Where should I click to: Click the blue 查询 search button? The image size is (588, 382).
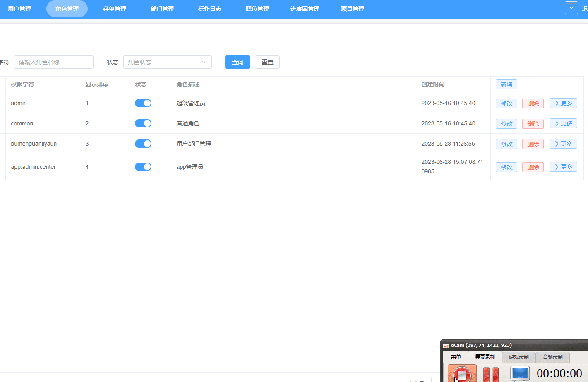(x=237, y=62)
